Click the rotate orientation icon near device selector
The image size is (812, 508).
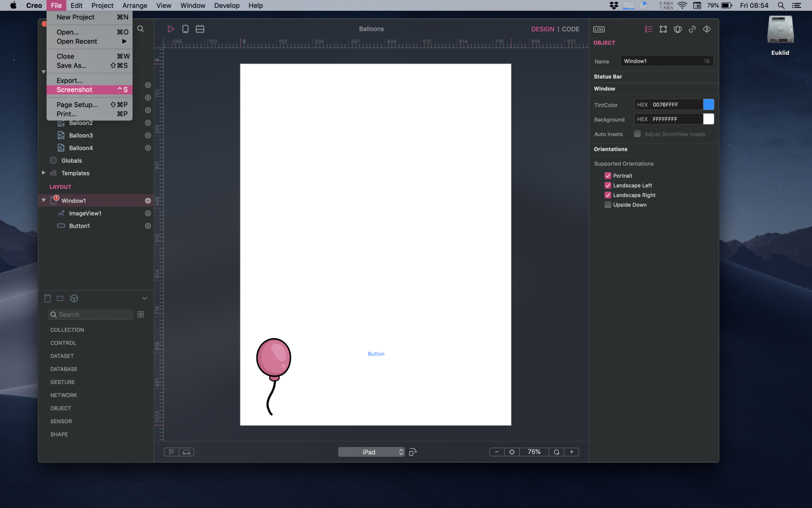[413, 452]
